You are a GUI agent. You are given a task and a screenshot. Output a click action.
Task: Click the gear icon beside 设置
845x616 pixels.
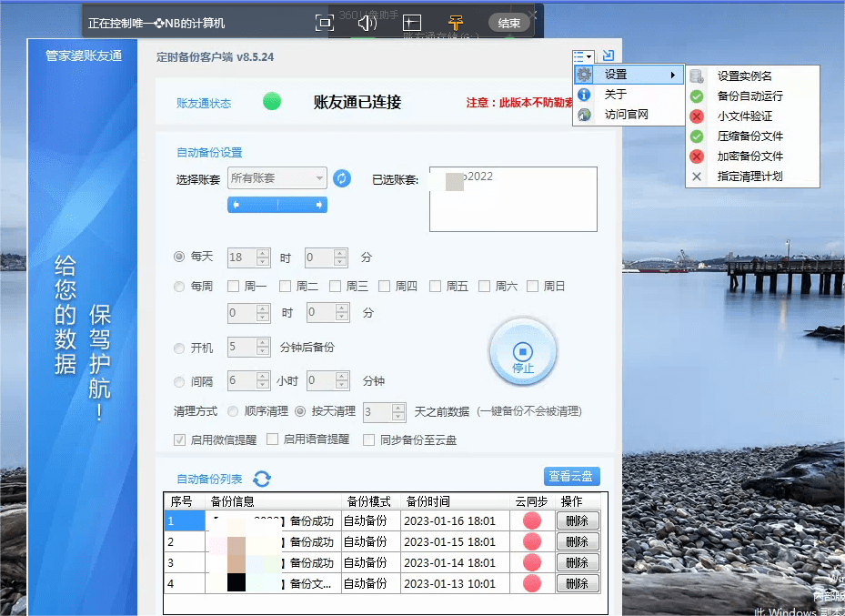[x=584, y=75]
